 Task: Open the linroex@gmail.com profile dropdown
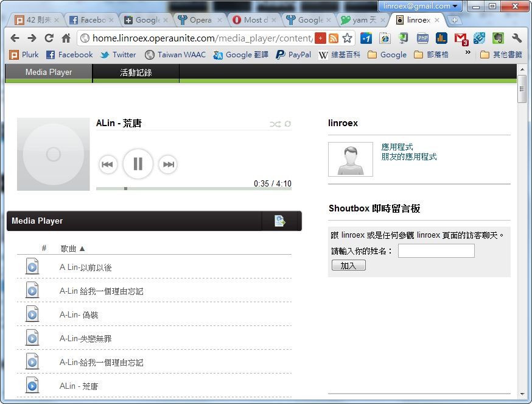point(421,5)
